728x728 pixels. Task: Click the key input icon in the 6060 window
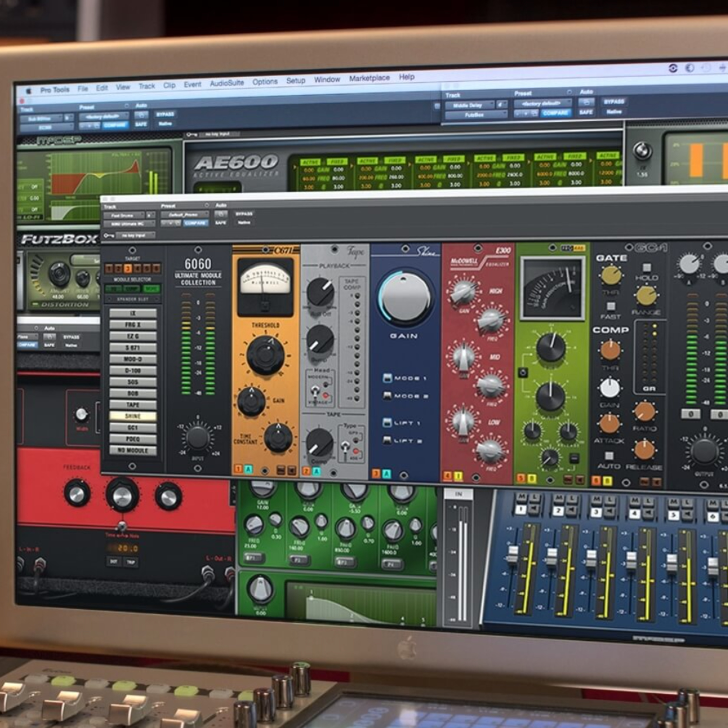tap(108, 235)
